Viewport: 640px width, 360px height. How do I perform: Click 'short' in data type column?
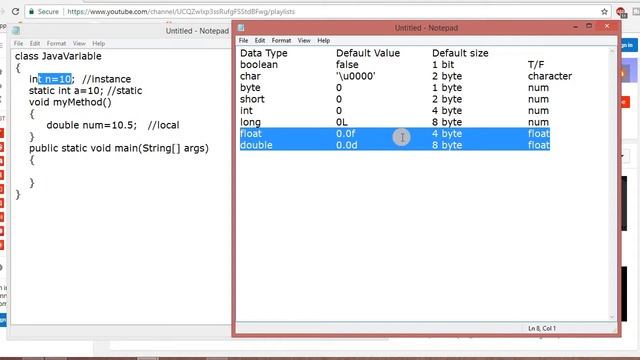pos(252,99)
